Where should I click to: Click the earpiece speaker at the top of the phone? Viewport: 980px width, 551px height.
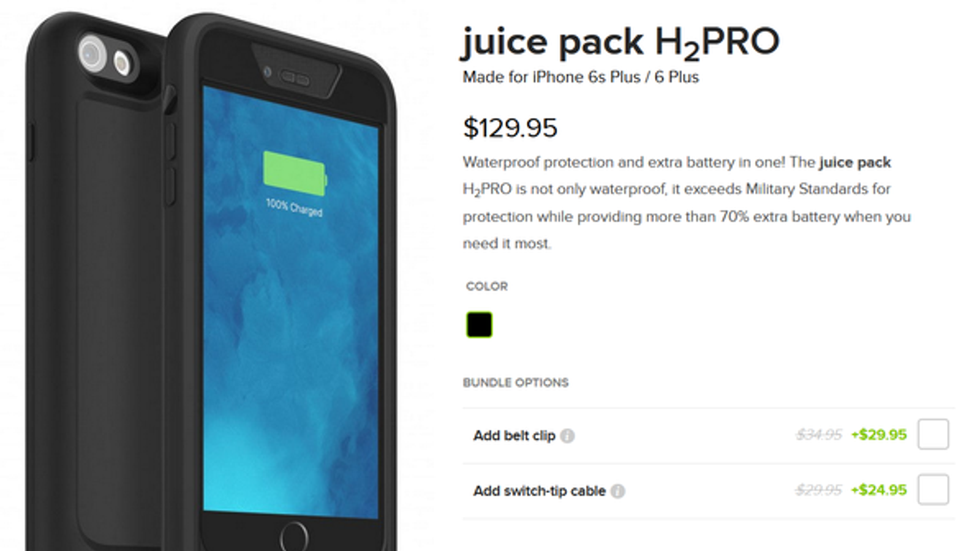295,78
